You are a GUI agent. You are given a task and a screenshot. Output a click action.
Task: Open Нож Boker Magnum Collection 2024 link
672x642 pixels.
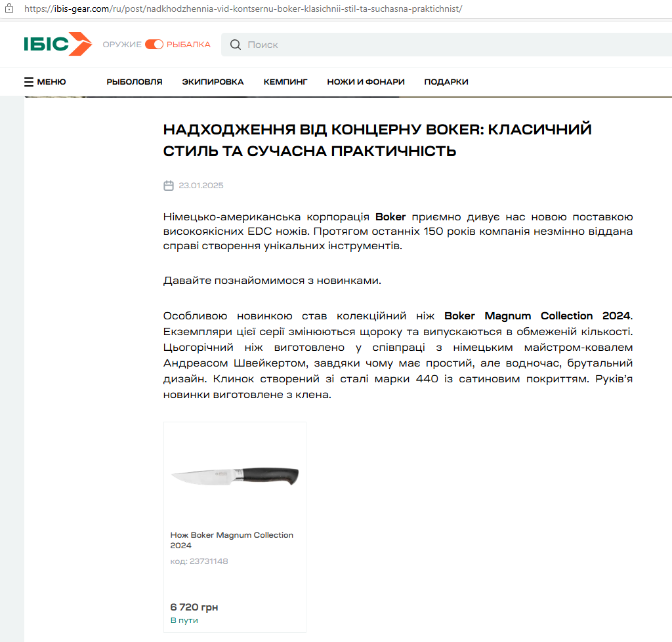pyautogui.click(x=232, y=540)
